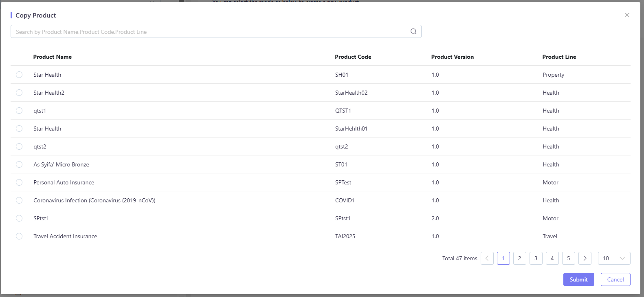Select radio button for product code SH01

click(x=19, y=75)
